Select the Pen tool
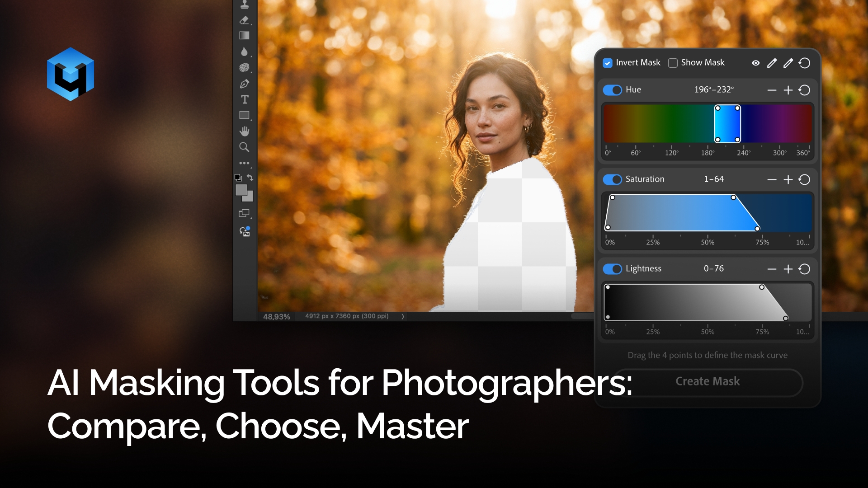This screenshot has width=868, height=488. 244,84
